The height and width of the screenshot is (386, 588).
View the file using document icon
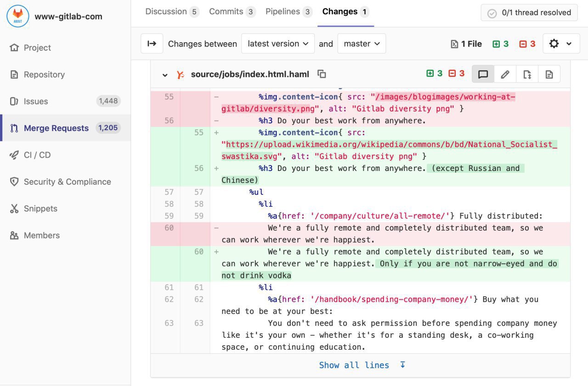(549, 74)
